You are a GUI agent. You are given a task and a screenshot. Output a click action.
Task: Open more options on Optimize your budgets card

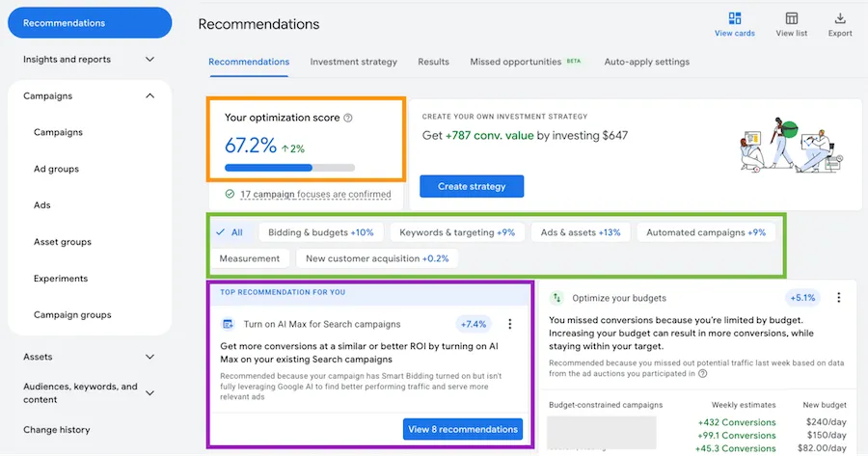pos(839,298)
